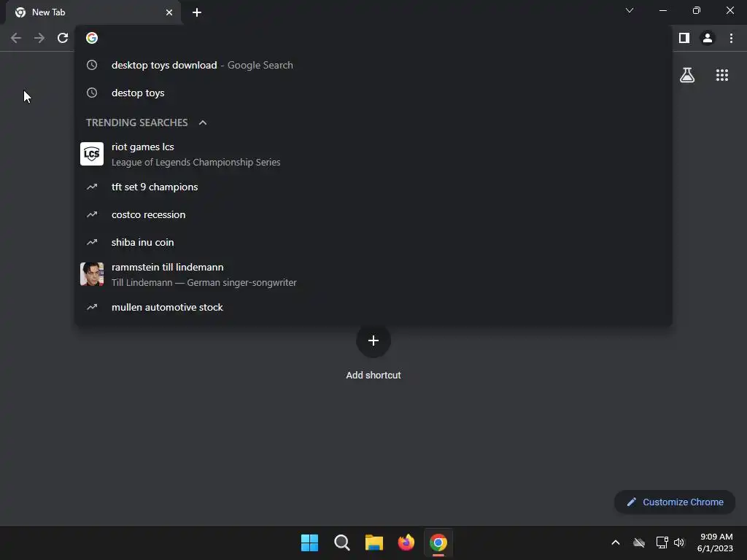Open Windows taskbar search
The image size is (747, 560).
pos(341,542)
